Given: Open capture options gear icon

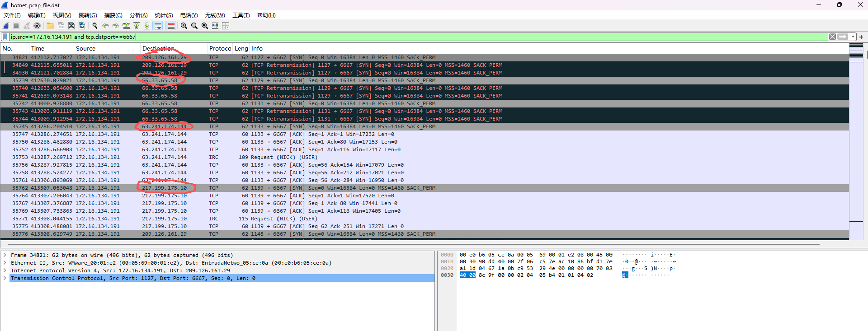Looking at the screenshot, I should coord(37,26).
